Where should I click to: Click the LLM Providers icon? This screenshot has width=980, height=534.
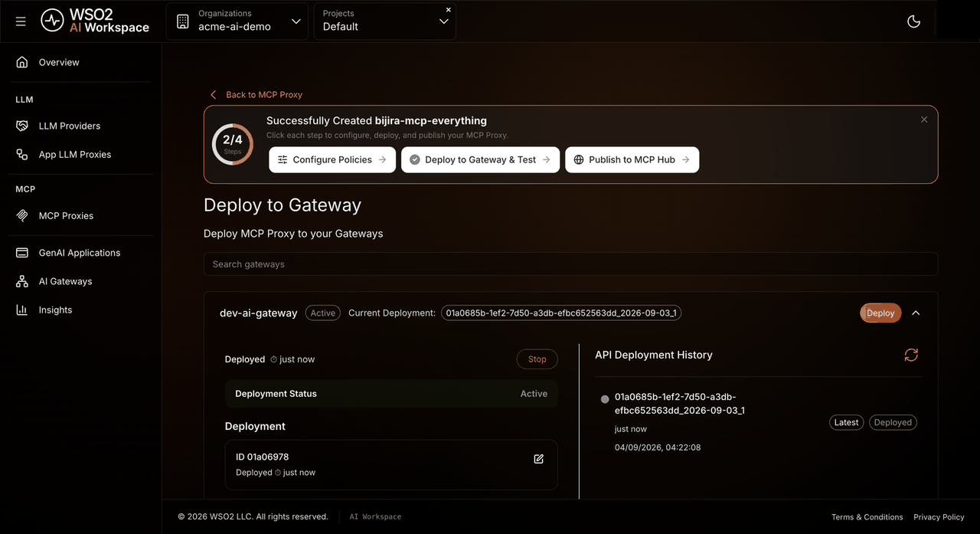(x=22, y=126)
